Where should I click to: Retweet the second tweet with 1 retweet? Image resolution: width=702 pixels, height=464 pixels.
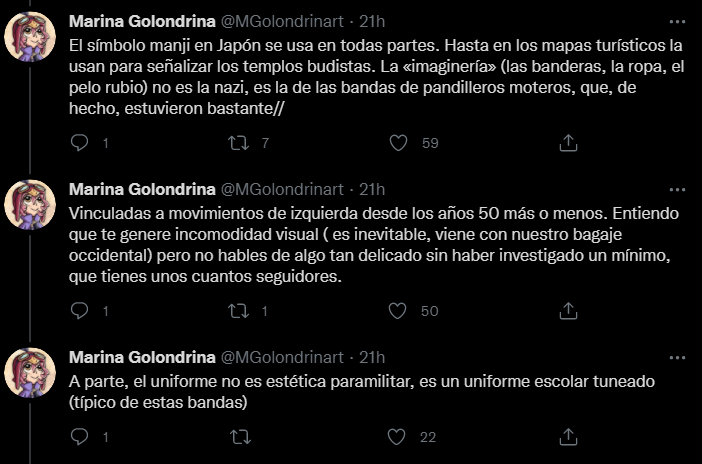pyautogui.click(x=240, y=311)
